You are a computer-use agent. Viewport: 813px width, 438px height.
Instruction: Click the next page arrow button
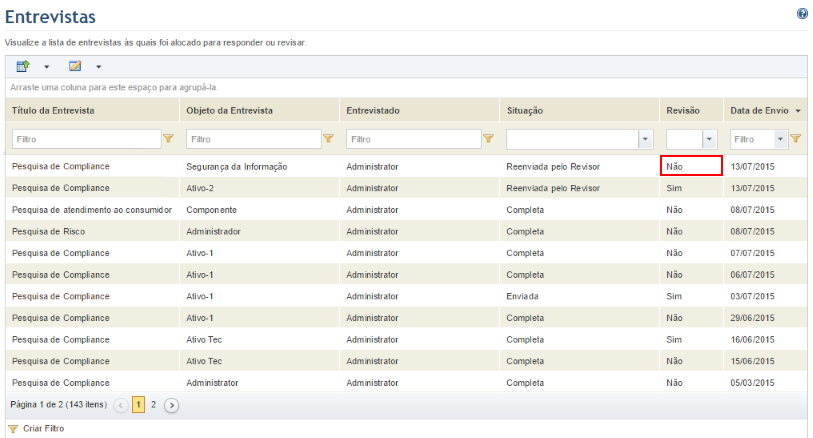[172, 405]
